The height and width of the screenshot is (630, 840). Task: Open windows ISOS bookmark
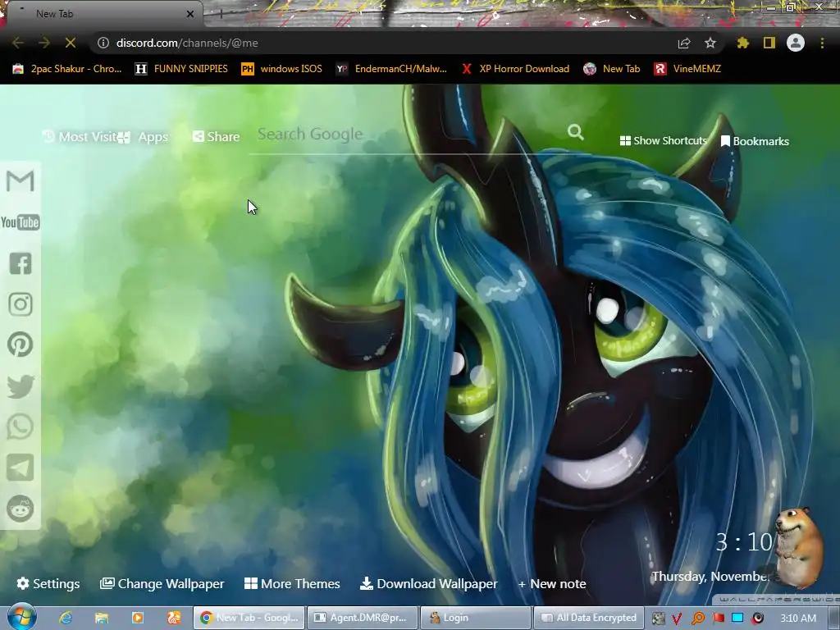point(282,69)
